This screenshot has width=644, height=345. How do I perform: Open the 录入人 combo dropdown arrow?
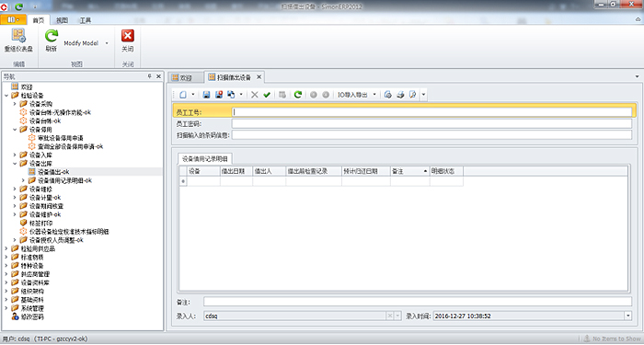pos(397,316)
